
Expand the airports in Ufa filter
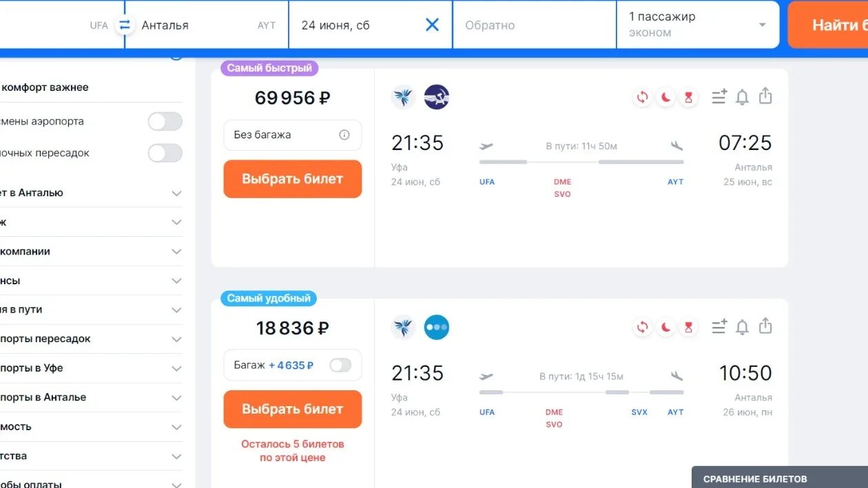coord(91,368)
